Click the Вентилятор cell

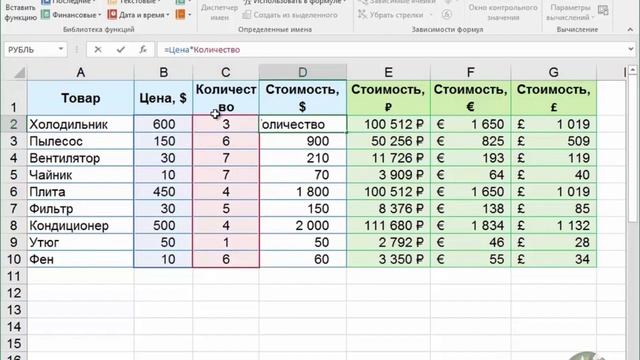pos(80,158)
